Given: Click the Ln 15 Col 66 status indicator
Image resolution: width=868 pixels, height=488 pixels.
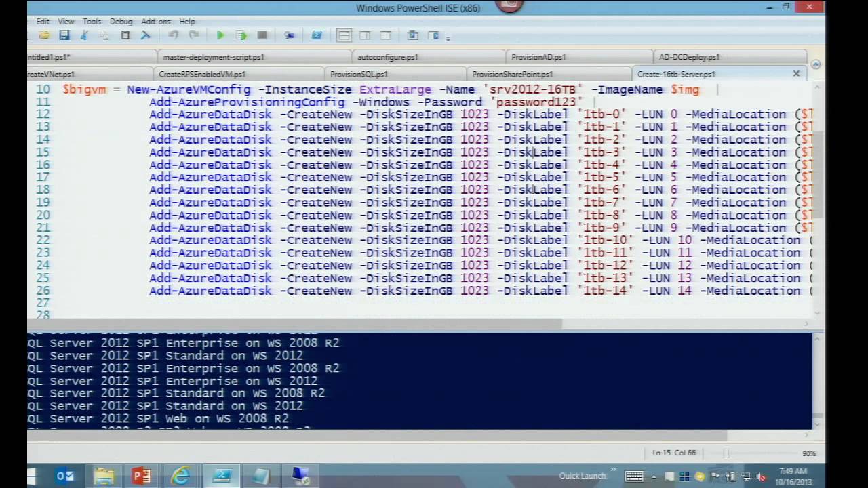Looking at the screenshot, I should 674,453.
